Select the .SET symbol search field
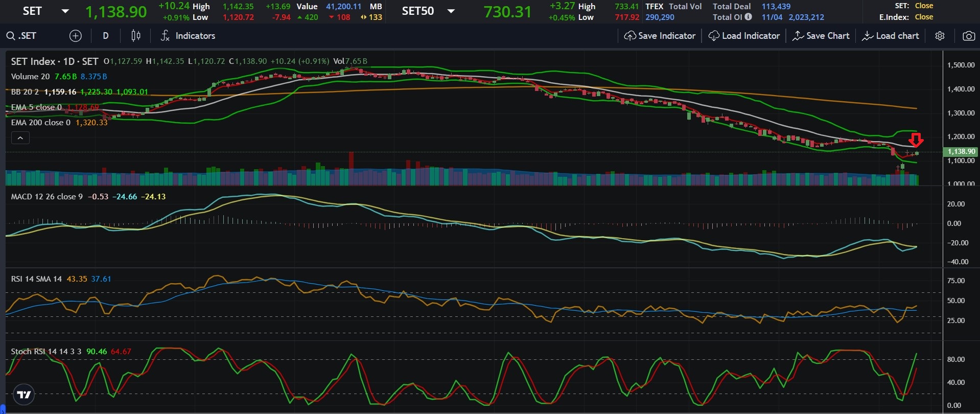Viewport: 980px width, 414px height. (28, 36)
